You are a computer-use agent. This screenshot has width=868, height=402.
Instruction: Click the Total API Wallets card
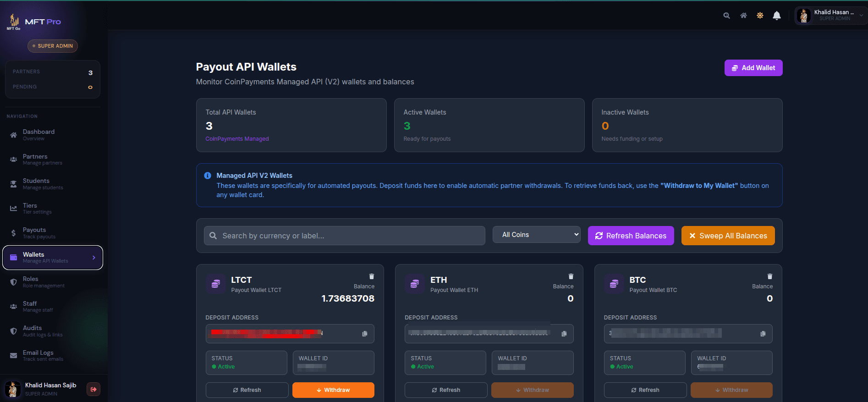(291, 125)
